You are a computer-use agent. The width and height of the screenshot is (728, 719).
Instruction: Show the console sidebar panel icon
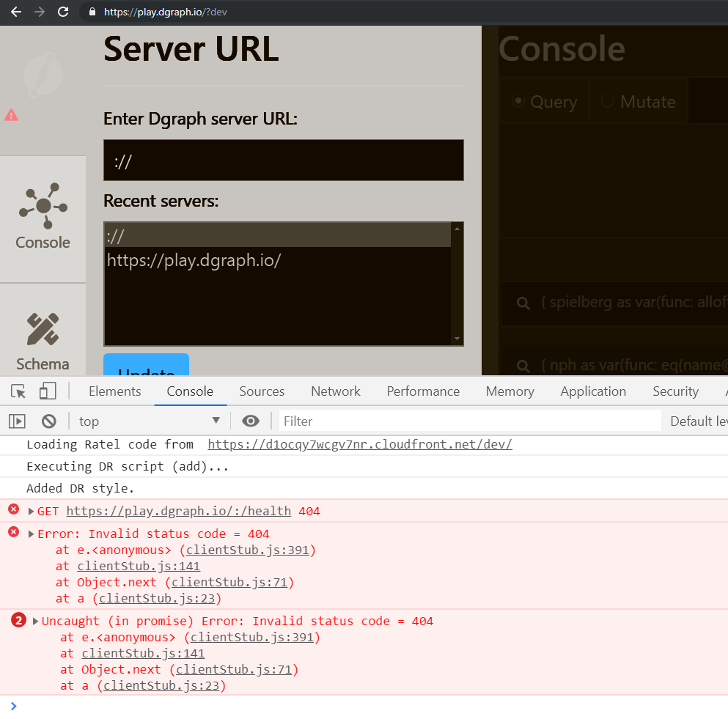pos(17,421)
